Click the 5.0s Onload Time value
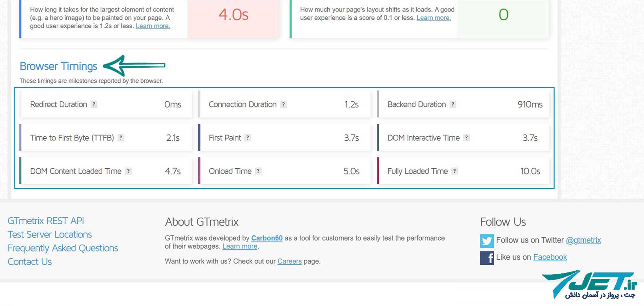Screen dimensions: 644x306 tap(351, 171)
